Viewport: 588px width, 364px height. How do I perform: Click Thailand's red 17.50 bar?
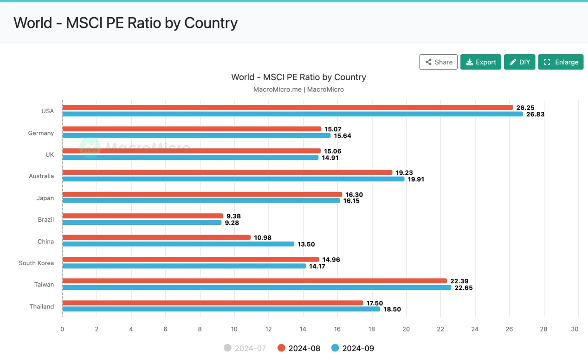(213, 303)
